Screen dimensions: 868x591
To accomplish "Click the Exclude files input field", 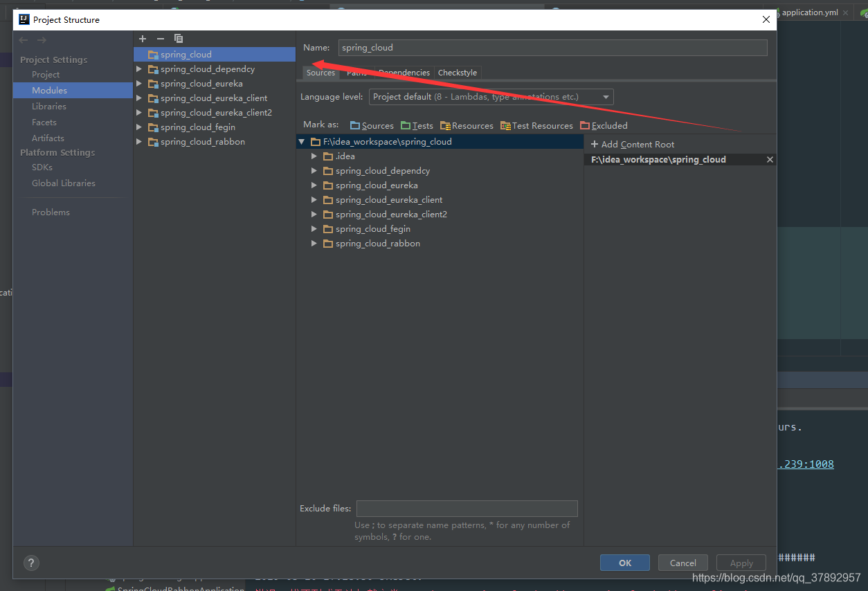I will point(467,508).
